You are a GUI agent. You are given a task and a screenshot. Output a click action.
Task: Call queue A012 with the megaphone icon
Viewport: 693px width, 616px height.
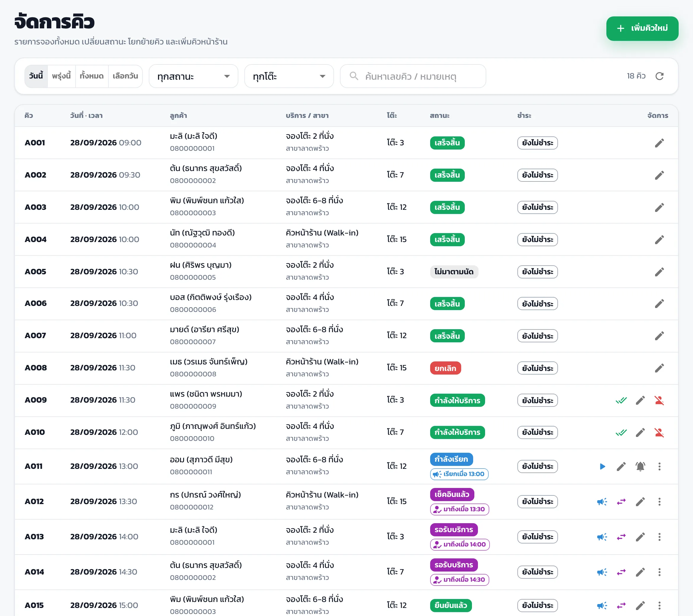coord(602,501)
